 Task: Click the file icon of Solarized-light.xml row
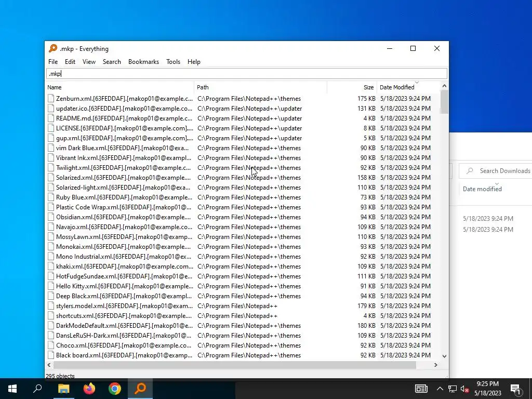51,187
